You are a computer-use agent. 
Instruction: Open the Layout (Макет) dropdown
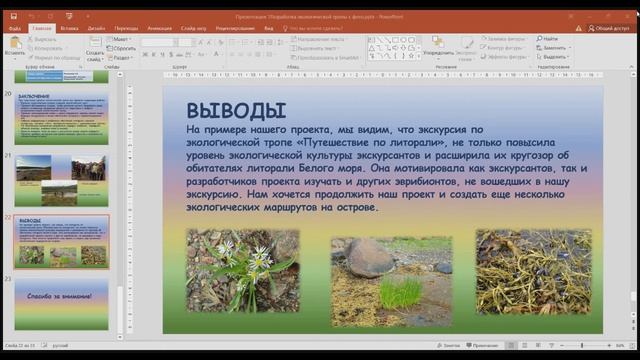[x=120, y=39]
